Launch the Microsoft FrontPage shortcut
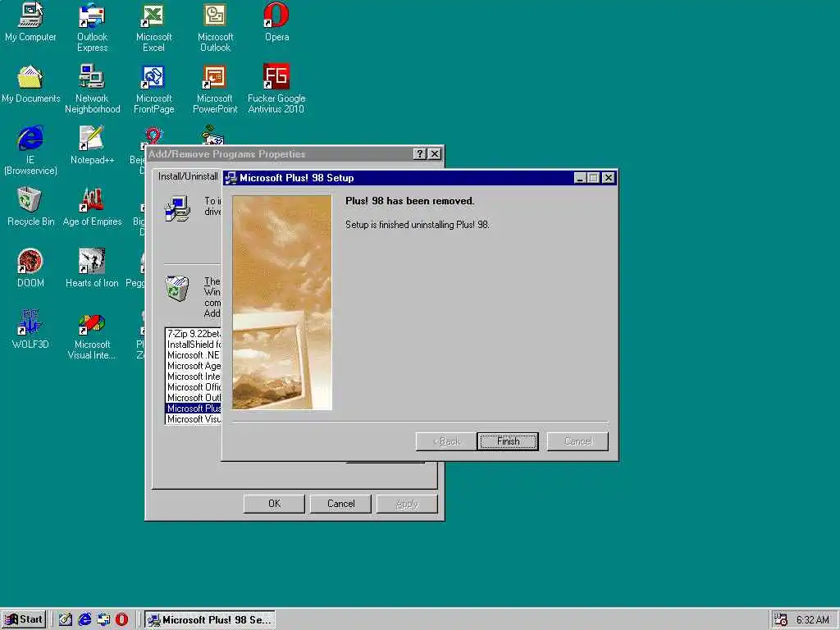 coord(153,89)
